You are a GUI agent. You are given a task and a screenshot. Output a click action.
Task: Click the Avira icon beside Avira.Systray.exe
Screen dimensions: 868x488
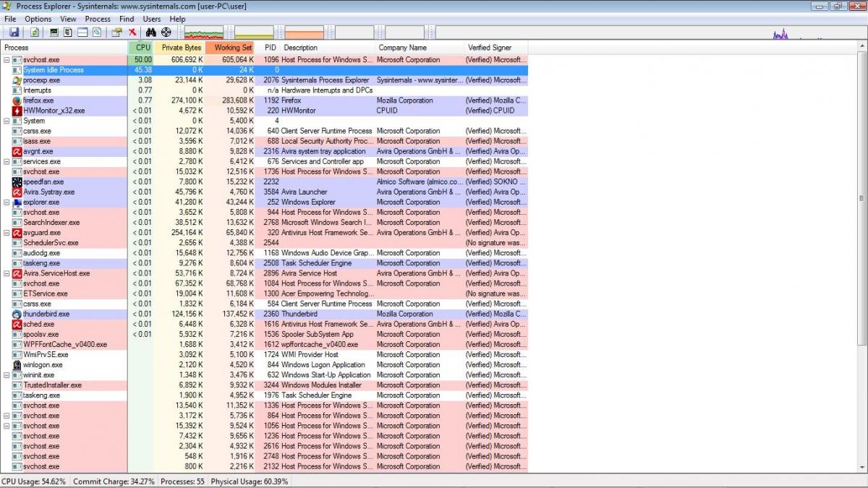pyautogui.click(x=17, y=192)
